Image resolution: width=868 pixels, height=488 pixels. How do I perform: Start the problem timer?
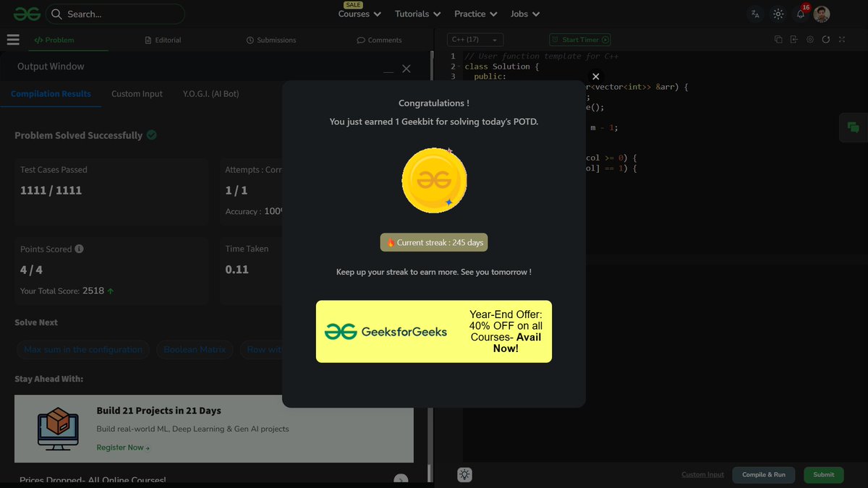[579, 40]
